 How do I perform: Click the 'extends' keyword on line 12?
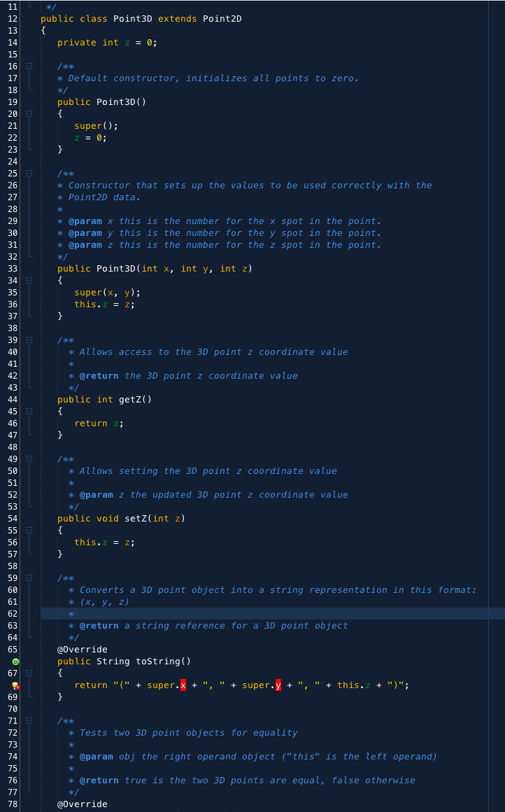coord(178,19)
